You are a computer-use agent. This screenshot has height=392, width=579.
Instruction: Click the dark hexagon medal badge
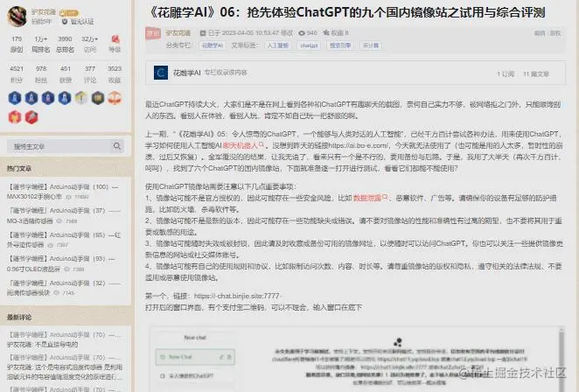coord(98,98)
